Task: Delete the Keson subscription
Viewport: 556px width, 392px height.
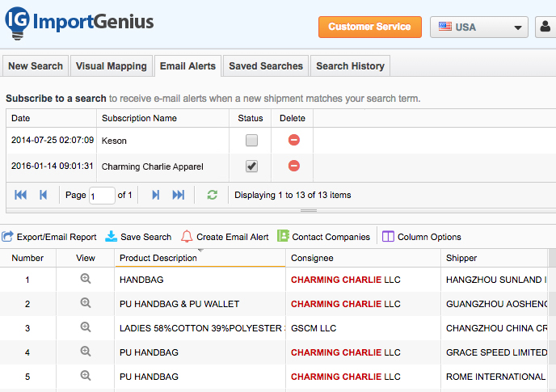Action: [293, 140]
